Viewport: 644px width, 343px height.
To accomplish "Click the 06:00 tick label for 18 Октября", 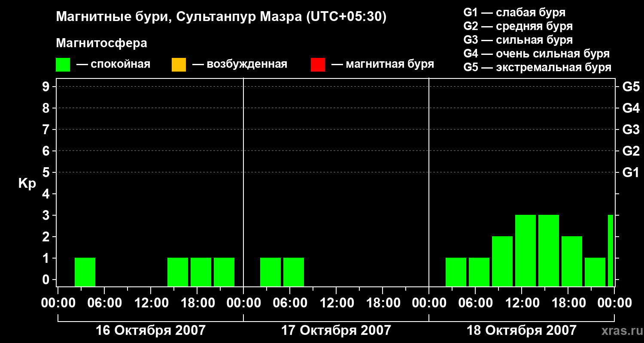I will [x=475, y=303].
